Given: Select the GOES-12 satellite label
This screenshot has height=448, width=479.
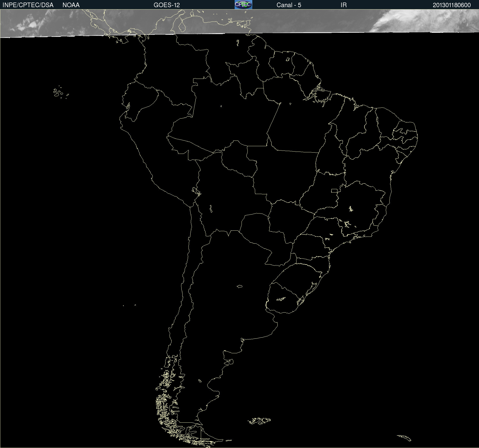Looking at the screenshot, I should pos(167,5).
